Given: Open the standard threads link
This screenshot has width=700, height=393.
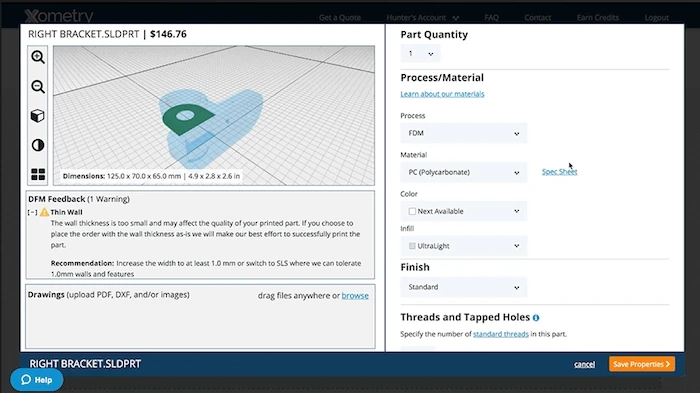Looking at the screenshot, I should click(x=500, y=334).
